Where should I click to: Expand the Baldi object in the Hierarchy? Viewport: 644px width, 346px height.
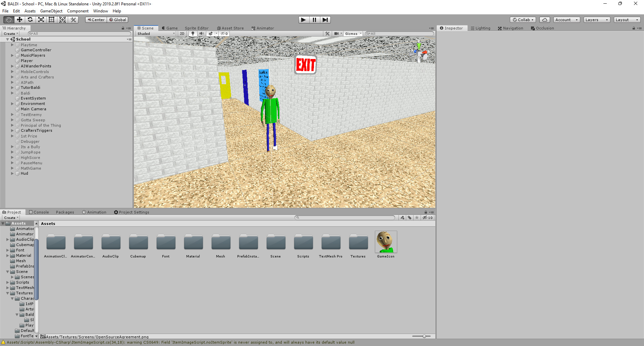[x=13, y=93]
